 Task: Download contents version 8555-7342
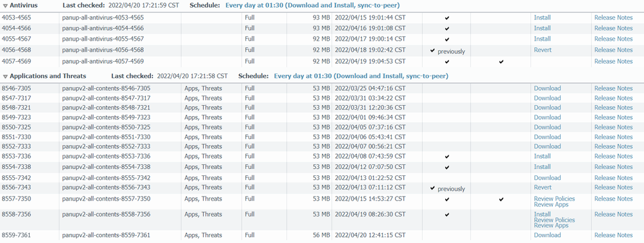coord(547,178)
